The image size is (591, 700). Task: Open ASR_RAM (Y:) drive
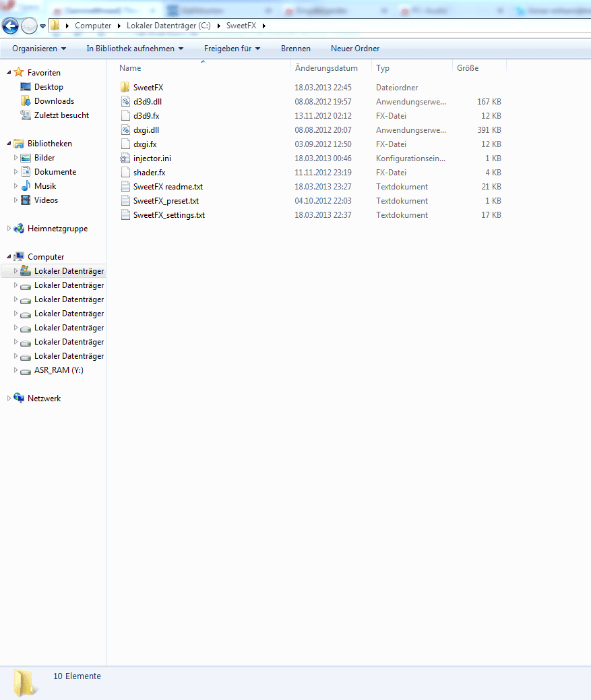[59, 370]
